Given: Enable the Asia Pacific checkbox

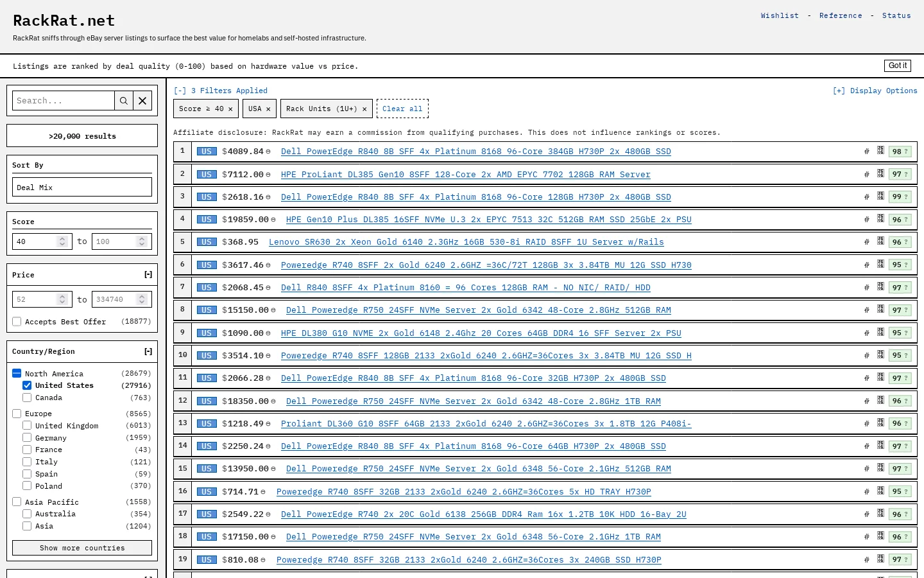Looking at the screenshot, I should pyautogui.click(x=17, y=502).
